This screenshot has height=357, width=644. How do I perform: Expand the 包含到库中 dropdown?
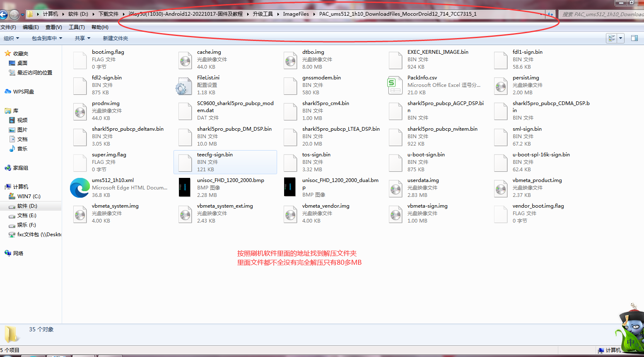coord(47,38)
